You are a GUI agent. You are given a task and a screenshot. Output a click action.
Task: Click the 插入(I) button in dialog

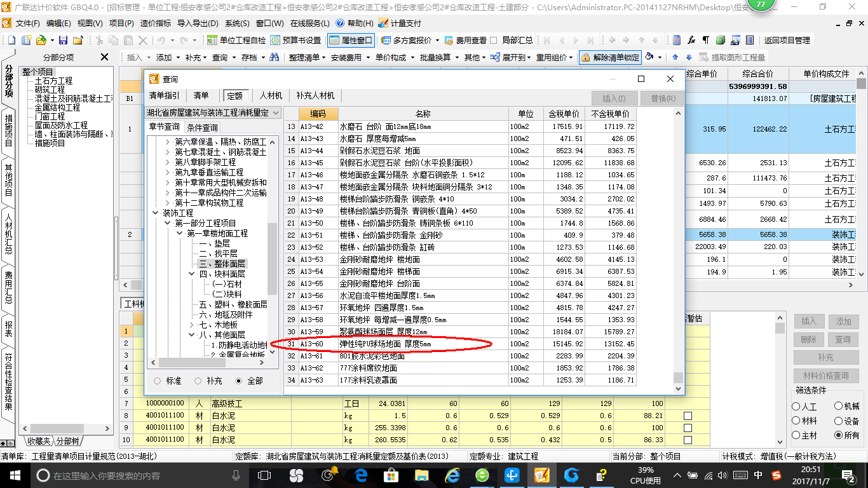click(614, 98)
